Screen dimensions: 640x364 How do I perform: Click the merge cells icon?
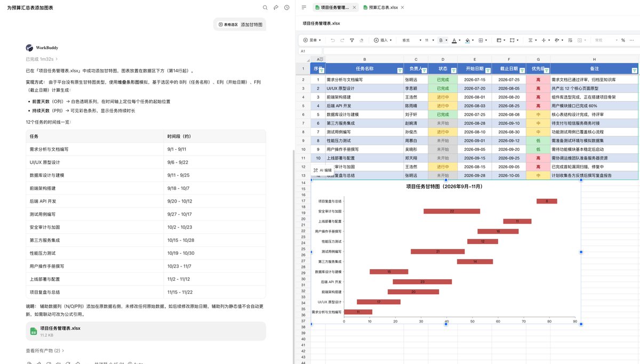click(581, 40)
